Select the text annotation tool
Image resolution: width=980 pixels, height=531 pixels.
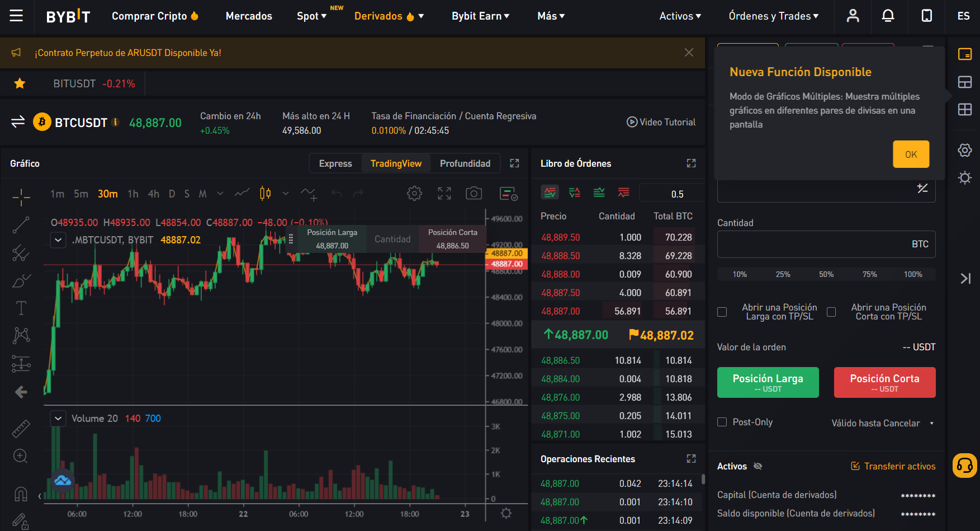click(x=21, y=308)
